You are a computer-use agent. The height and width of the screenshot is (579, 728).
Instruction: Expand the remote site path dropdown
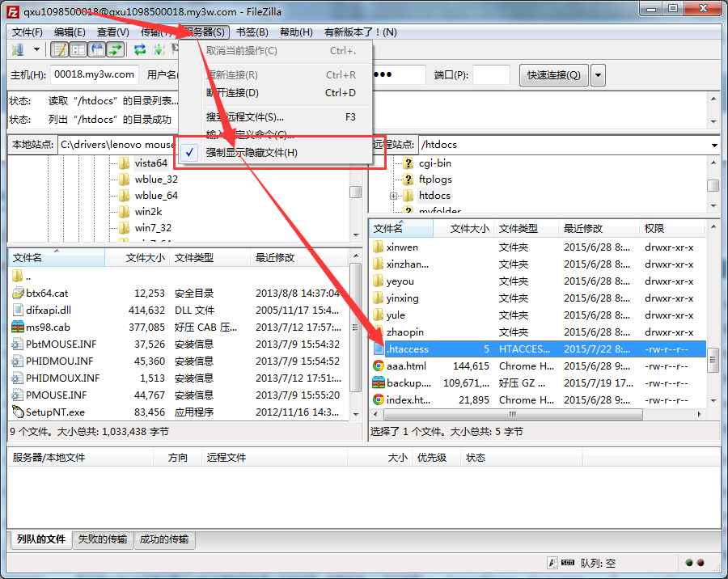714,145
